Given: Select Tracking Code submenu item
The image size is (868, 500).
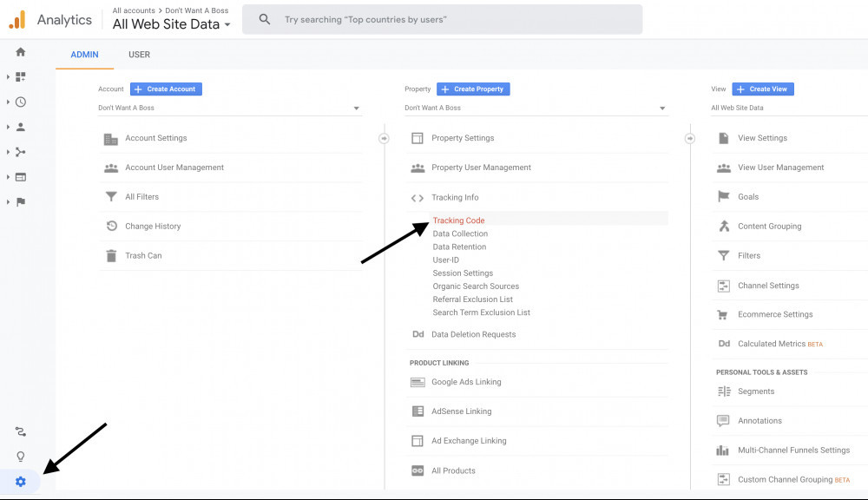Looking at the screenshot, I should tap(458, 220).
